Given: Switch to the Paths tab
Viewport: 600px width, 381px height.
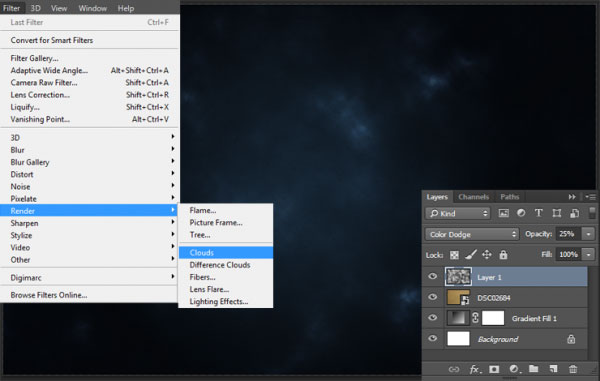Looking at the screenshot, I should tap(509, 197).
